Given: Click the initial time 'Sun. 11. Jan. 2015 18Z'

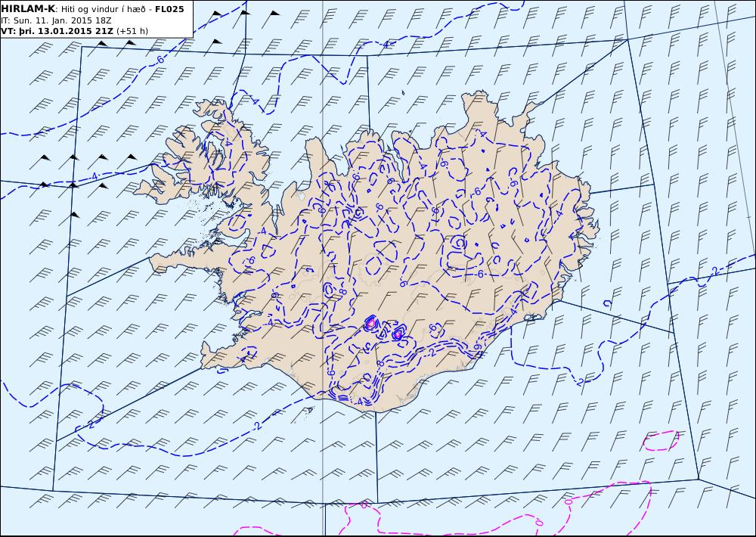Looking at the screenshot, I should tap(62, 20).
